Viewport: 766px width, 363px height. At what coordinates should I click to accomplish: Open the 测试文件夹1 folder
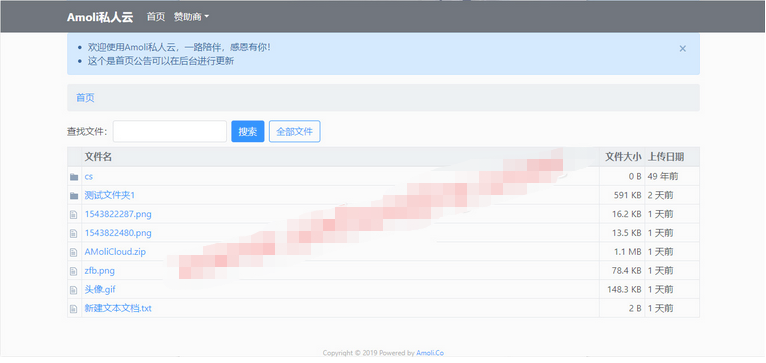click(109, 195)
